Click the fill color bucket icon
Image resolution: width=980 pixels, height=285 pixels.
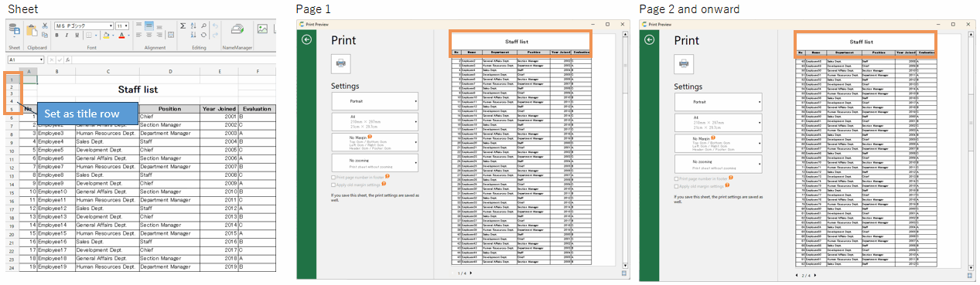106,36
